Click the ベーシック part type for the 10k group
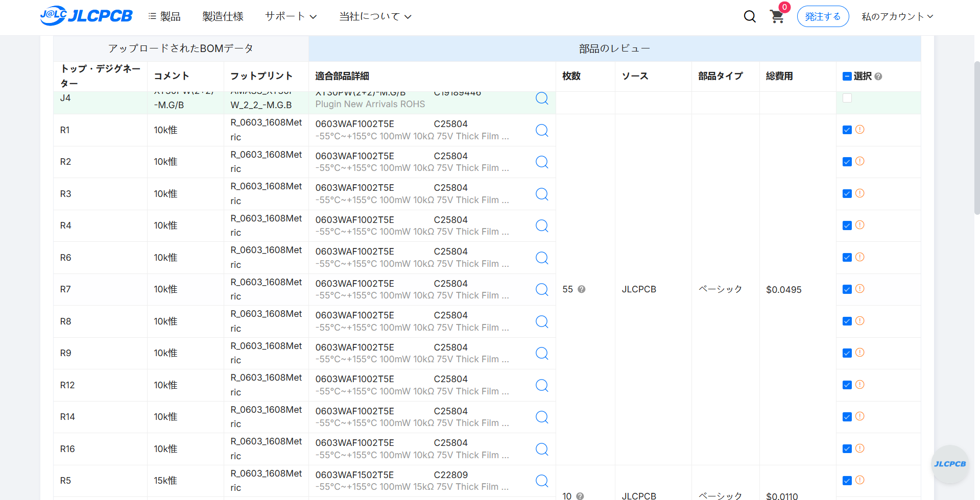The image size is (980, 500). [x=720, y=289]
